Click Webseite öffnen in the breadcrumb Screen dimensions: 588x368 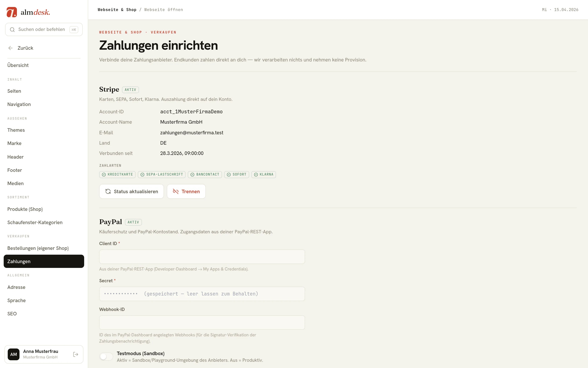(164, 10)
